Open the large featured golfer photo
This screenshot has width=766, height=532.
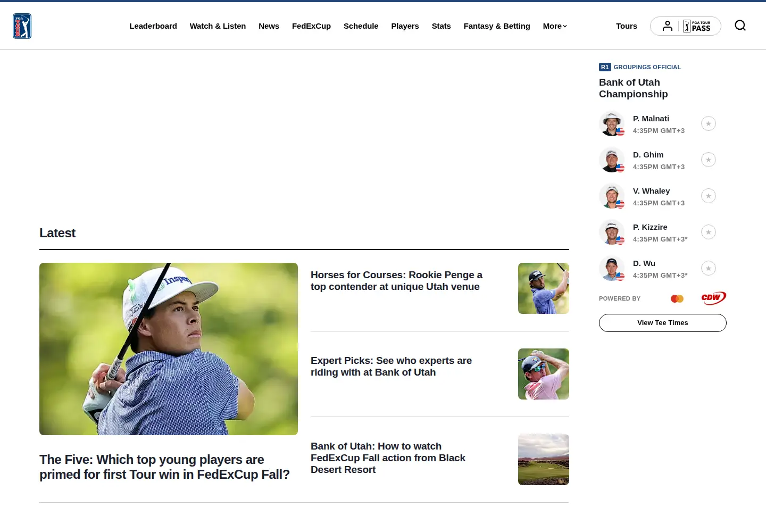[x=169, y=349]
